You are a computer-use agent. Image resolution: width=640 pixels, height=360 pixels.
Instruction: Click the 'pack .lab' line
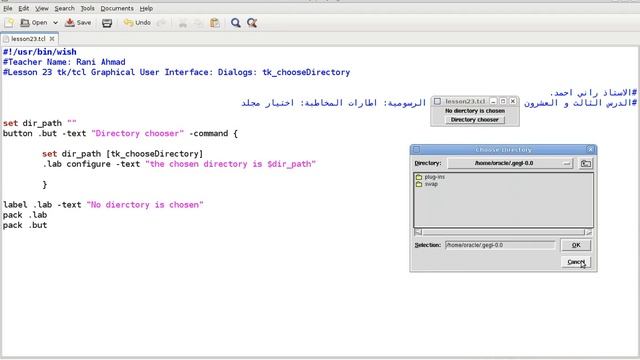[25, 215]
